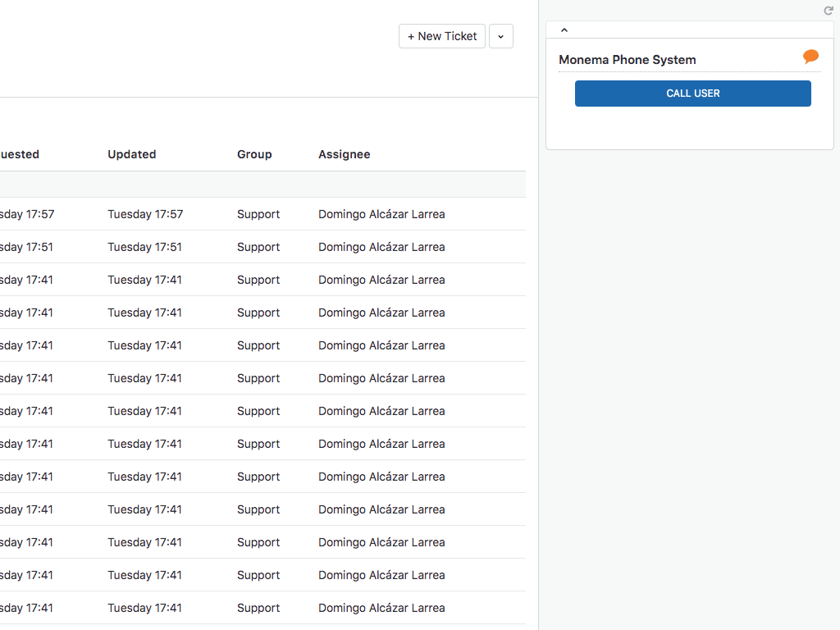Click the New Ticket button

[442, 36]
